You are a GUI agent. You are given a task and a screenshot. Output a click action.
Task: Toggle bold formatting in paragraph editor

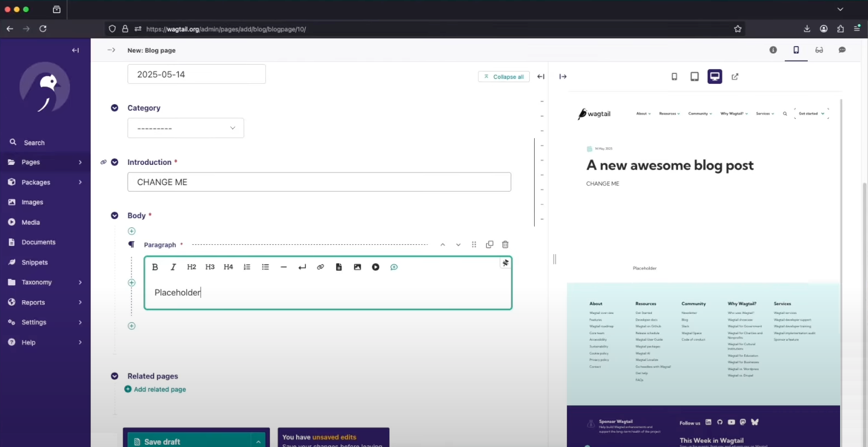[x=155, y=267]
